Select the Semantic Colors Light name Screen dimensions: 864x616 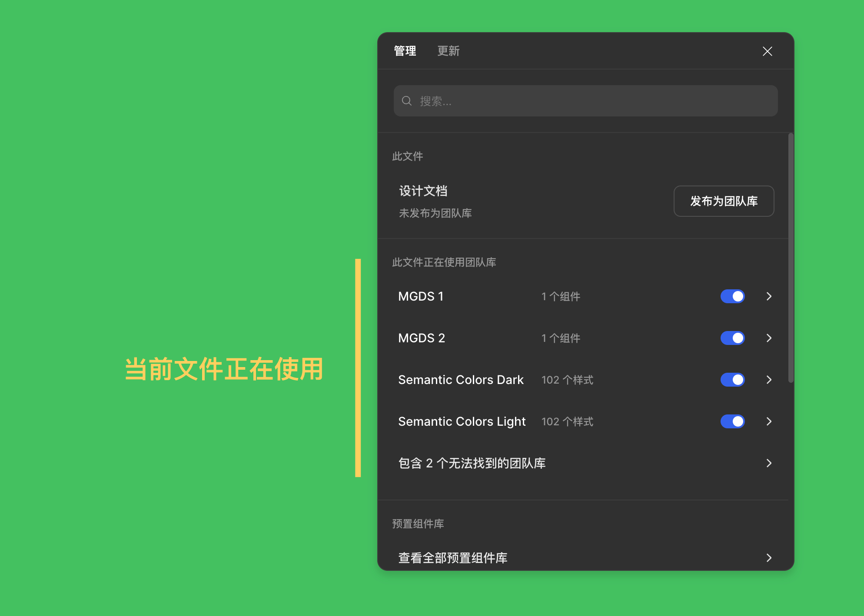tap(462, 421)
